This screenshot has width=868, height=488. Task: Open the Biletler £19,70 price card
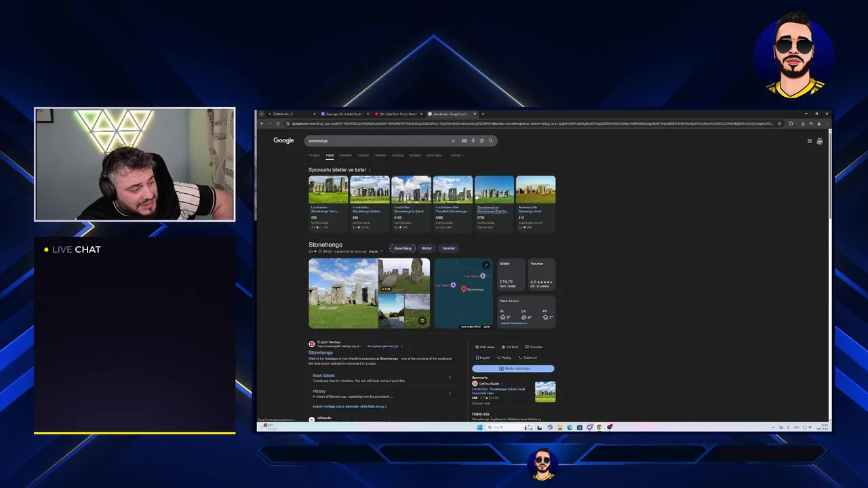(511, 274)
